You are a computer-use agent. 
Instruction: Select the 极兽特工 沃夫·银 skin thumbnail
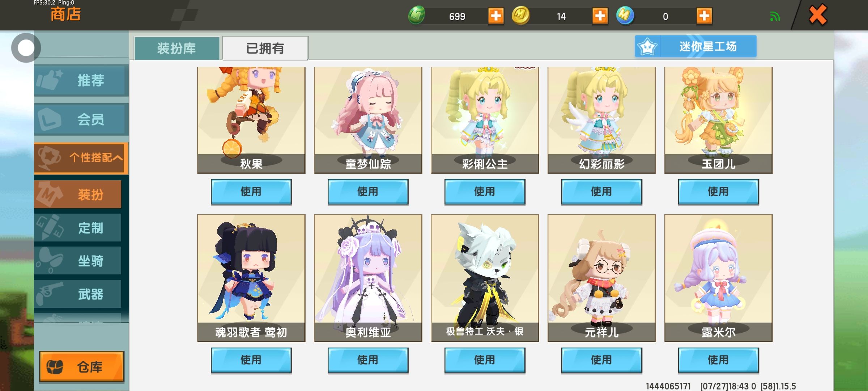point(485,278)
